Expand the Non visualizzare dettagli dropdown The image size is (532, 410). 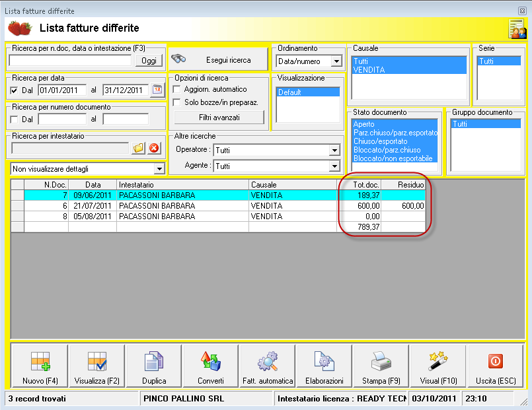[x=159, y=168]
